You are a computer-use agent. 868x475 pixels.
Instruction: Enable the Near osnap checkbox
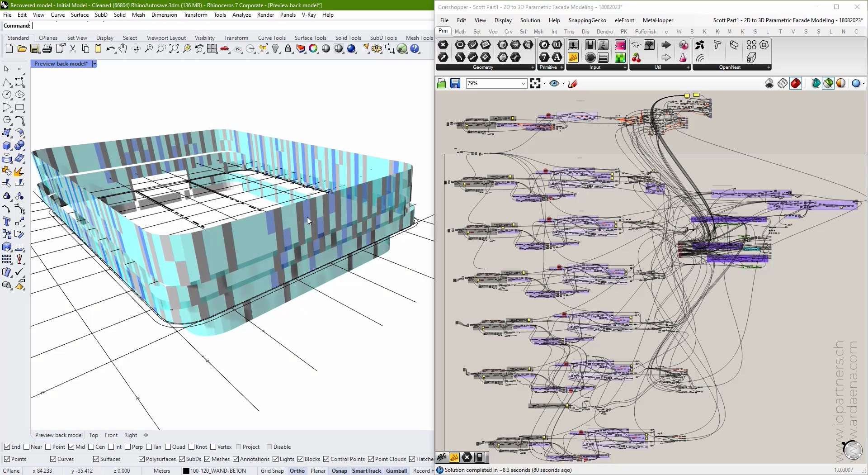(27, 447)
